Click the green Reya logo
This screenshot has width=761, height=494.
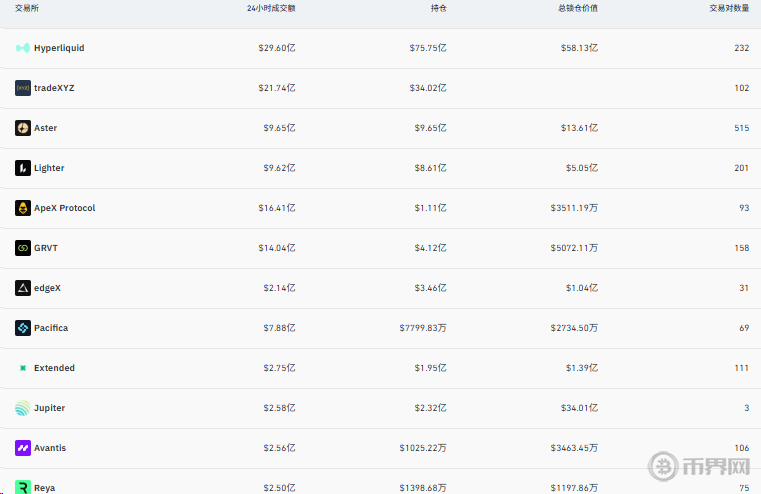[x=23, y=487]
